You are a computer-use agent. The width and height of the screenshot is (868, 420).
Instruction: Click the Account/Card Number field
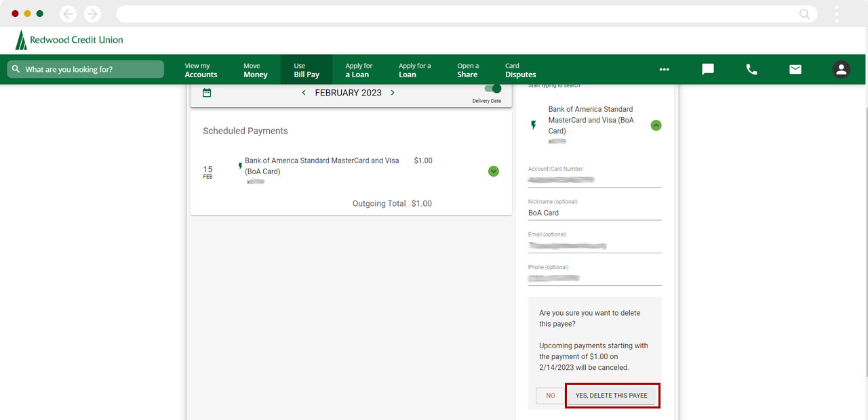click(x=595, y=180)
